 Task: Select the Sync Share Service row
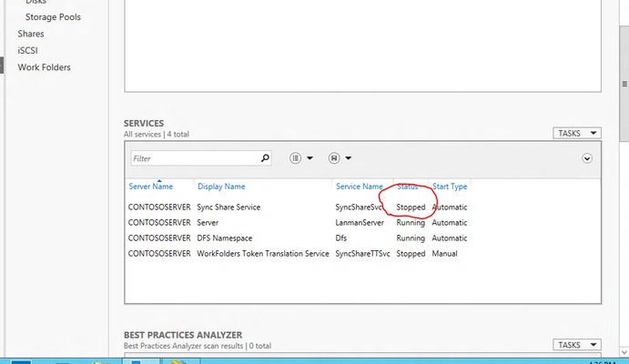tap(298, 207)
